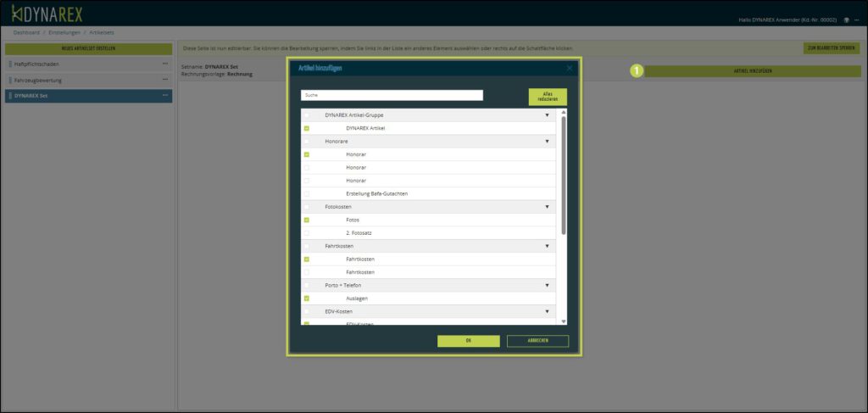The height and width of the screenshot is (413, 868).
Task: Uncheck the DYNAREX Artikel checkbox
Action: pos(307,128)
